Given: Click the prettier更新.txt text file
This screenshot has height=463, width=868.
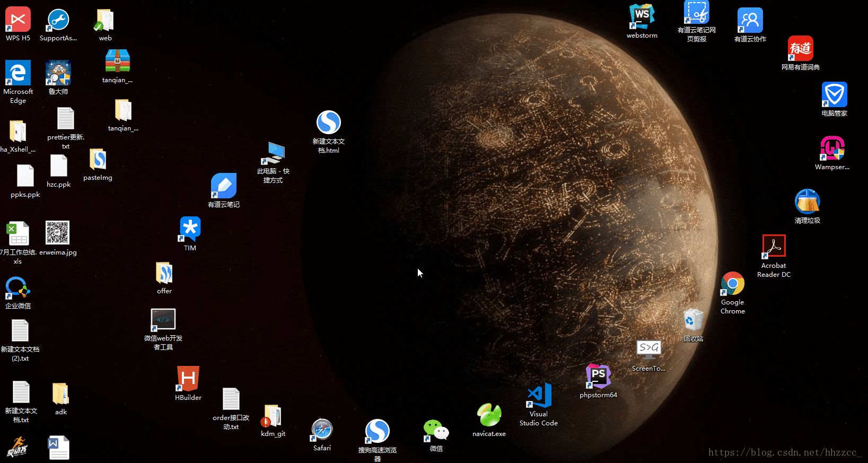Looking at the screenshot, I should pyautogui.click(x=66, y=119).
